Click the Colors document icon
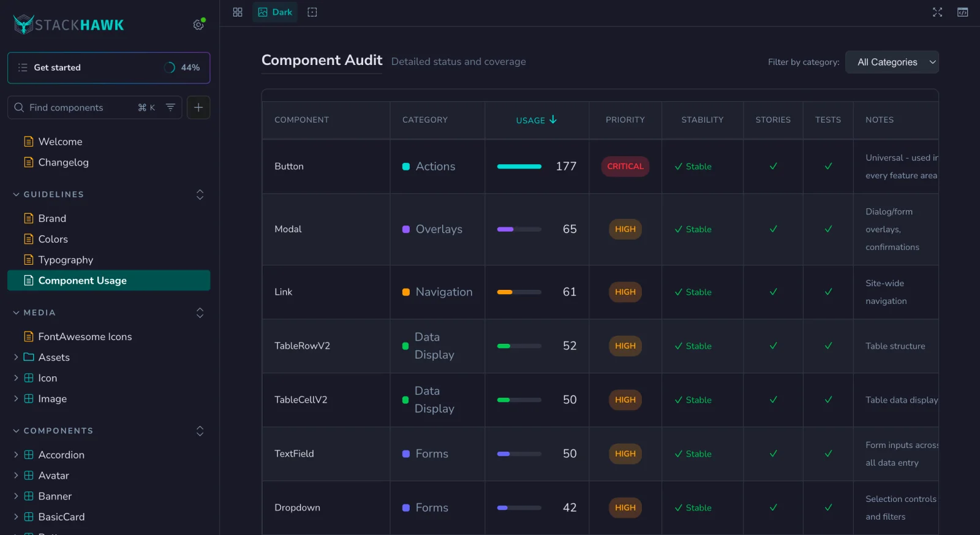This screenshot has width=980, height=535. pos(29,239)
